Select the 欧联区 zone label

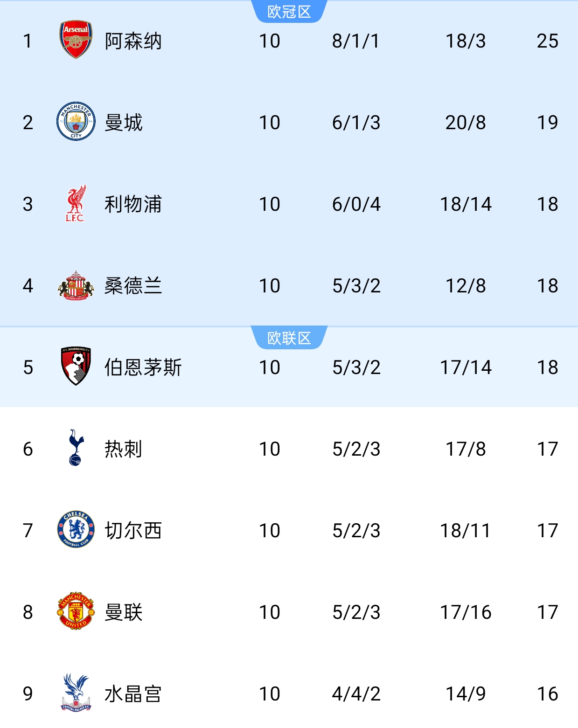(289, 338)
